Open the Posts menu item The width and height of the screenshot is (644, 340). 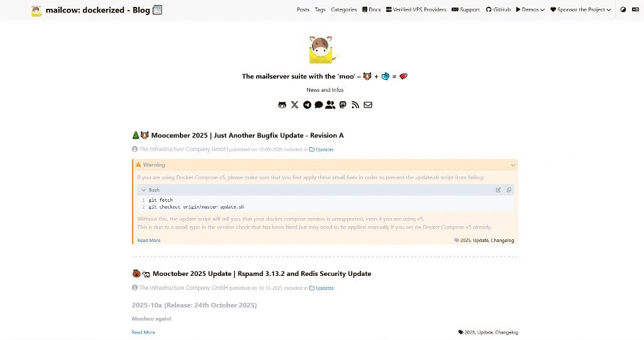(303, 9)
